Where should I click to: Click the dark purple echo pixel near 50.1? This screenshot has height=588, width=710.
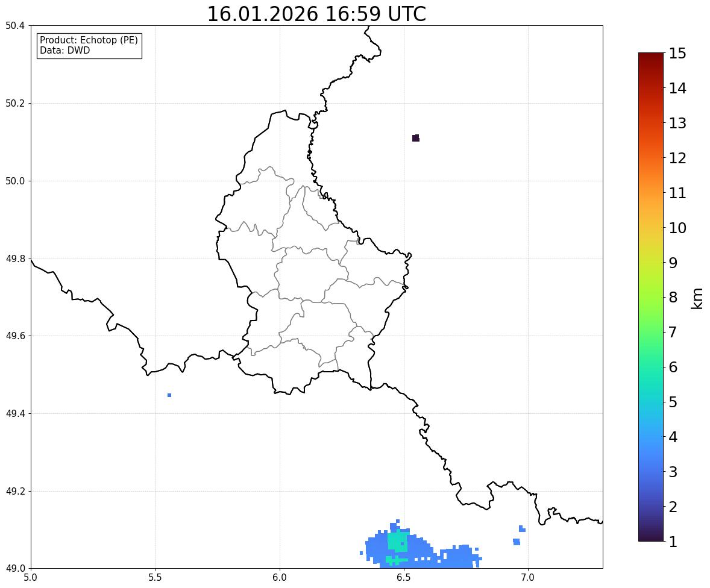[416, 138]
